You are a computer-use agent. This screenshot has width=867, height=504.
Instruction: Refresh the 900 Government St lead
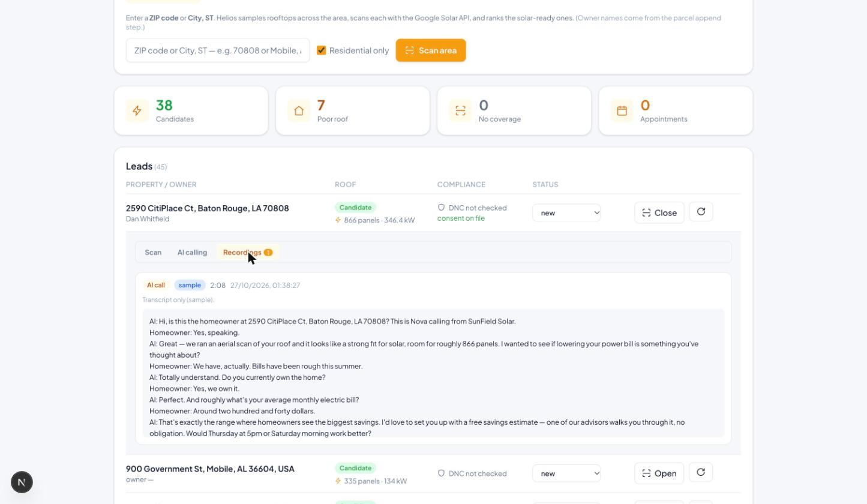pyautogui.click(x=701, y=472)
